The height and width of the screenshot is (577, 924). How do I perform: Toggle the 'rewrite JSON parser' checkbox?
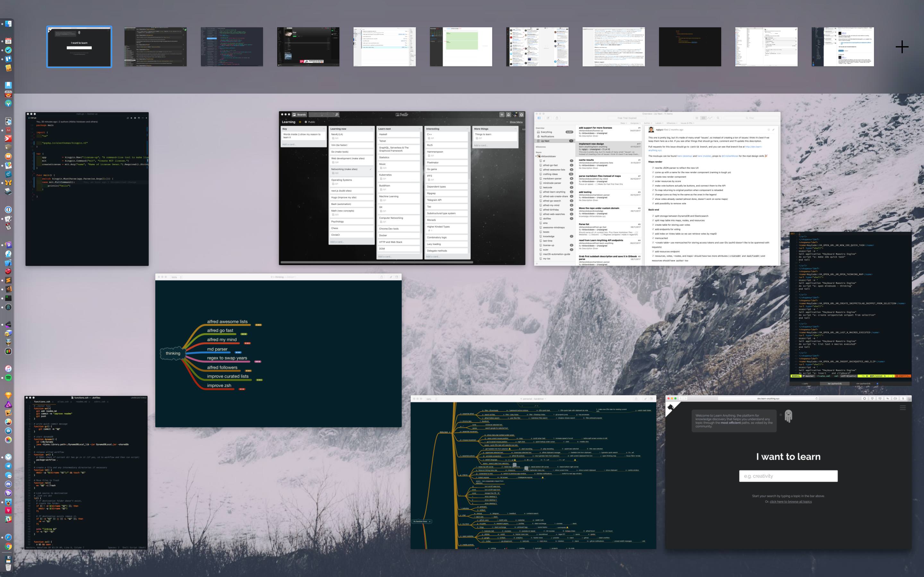[653, 168]
